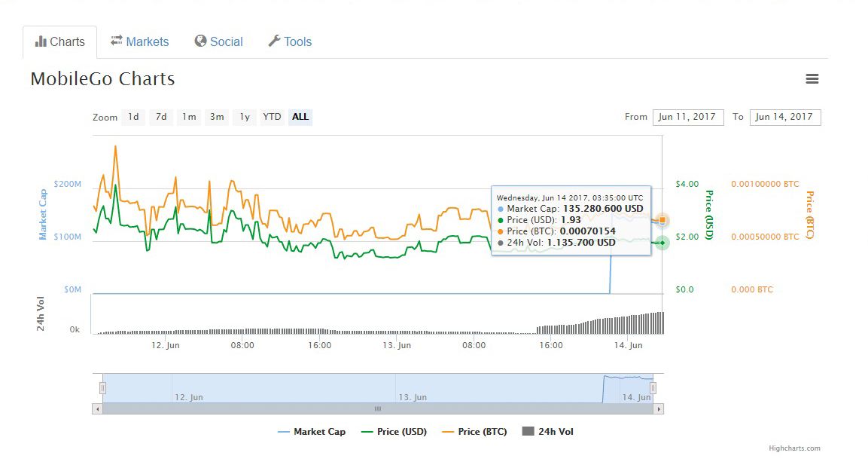868x468 pixels.
Task: Click the 13. Jun x-axis label
Action: pos(397,345)
